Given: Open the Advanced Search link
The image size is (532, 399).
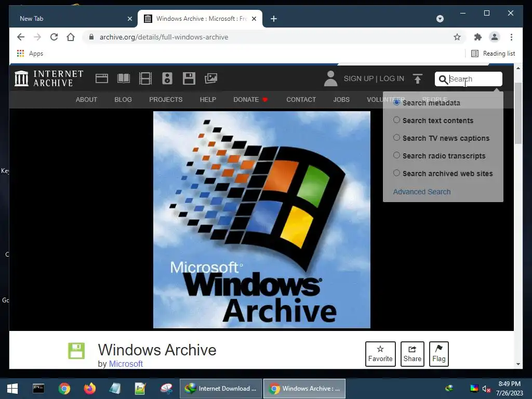Looking at the screenshot, I should coord(422,192).
